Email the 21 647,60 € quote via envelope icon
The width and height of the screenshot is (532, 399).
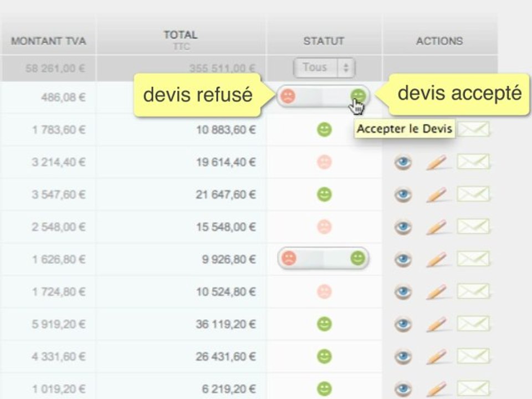click(473, 194)
